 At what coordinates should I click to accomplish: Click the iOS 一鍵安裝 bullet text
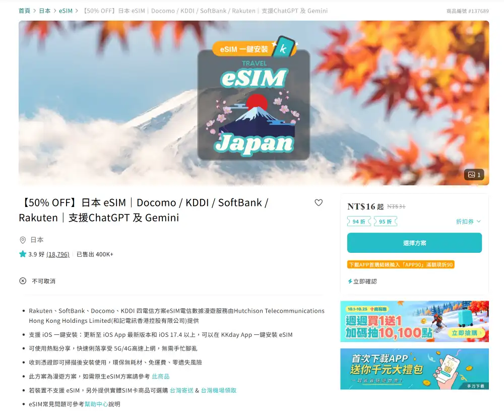pos(161,334)
